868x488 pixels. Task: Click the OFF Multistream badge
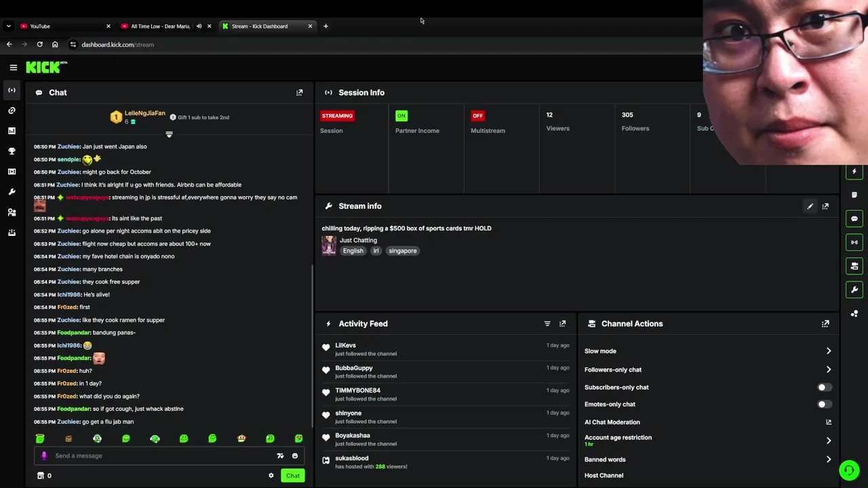(x=478, y=116)
